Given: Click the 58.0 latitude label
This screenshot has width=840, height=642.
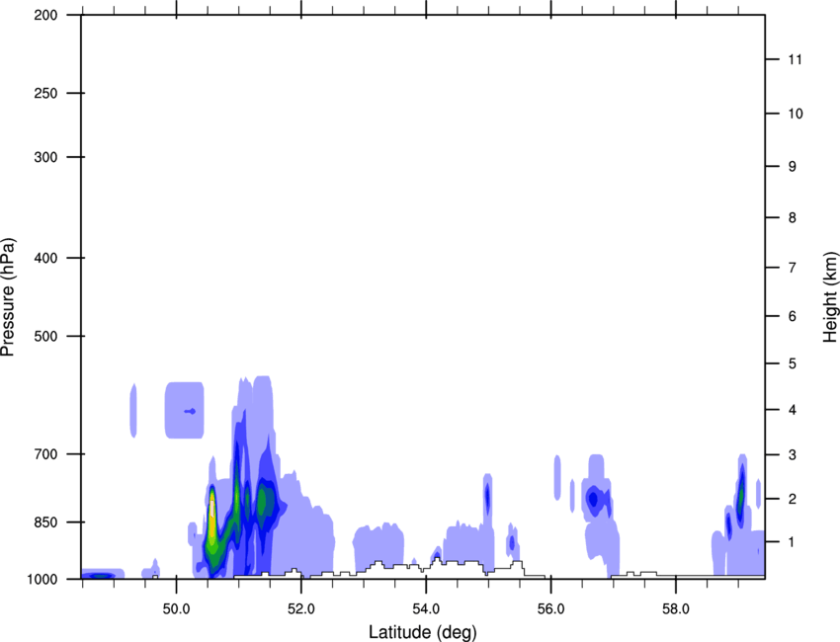Looking at the screenshot, I should (x=676, y=609).
